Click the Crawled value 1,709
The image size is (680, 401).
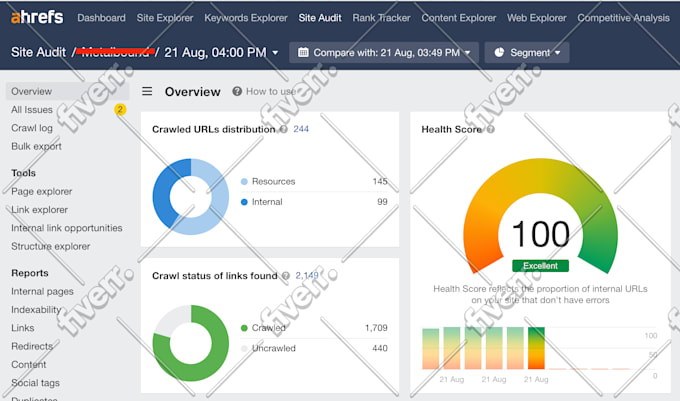point(376,328)
